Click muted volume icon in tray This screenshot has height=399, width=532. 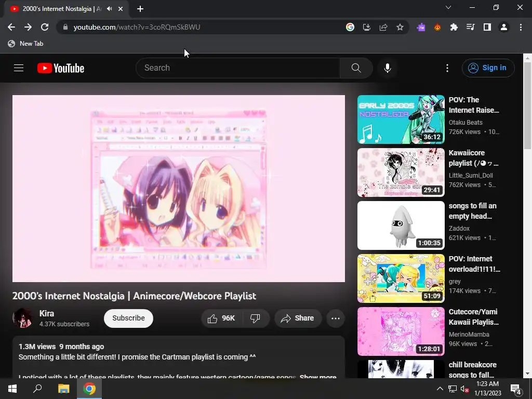point(464,389)
